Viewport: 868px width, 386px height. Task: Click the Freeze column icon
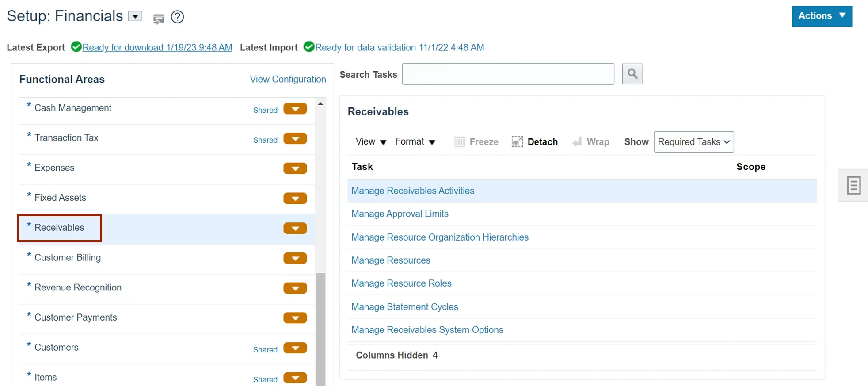coord(460,142)
